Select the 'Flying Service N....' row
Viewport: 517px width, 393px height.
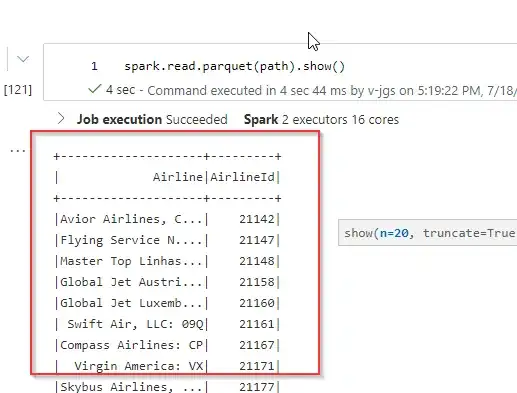pyautogui.click(x=168, y=240)
